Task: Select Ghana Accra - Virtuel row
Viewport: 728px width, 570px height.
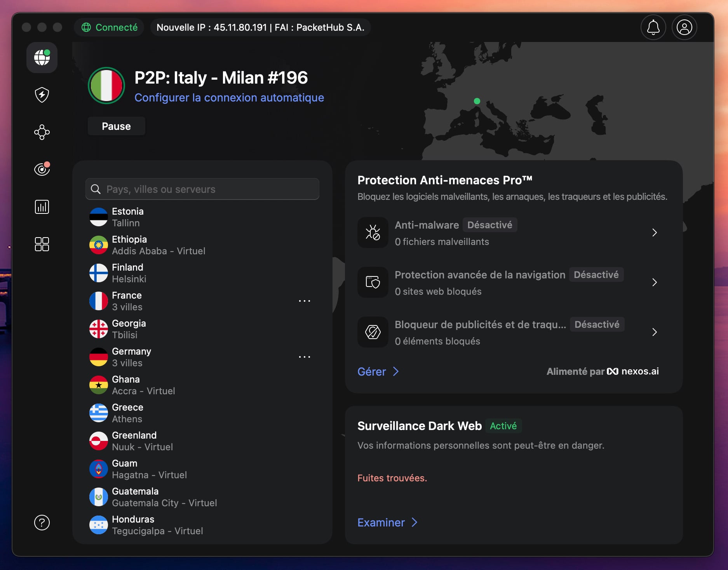Action: pyautogui.click(x=202, y=385)
